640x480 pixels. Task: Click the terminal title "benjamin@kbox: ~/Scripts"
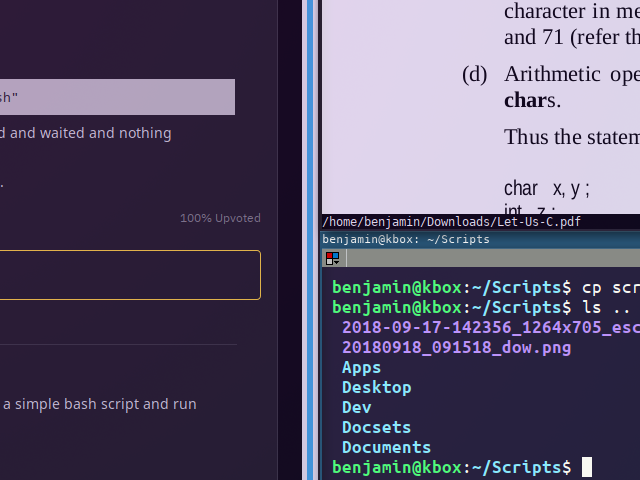tap(406, 239)
